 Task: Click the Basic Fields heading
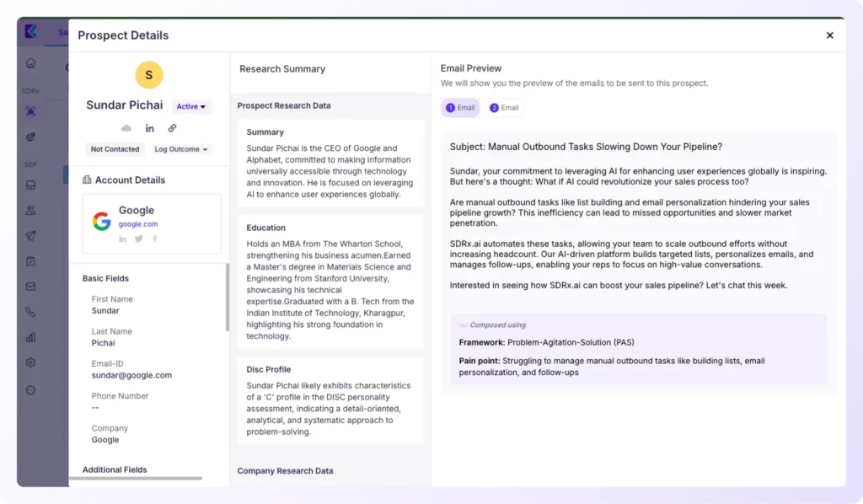tap(105, 278)
